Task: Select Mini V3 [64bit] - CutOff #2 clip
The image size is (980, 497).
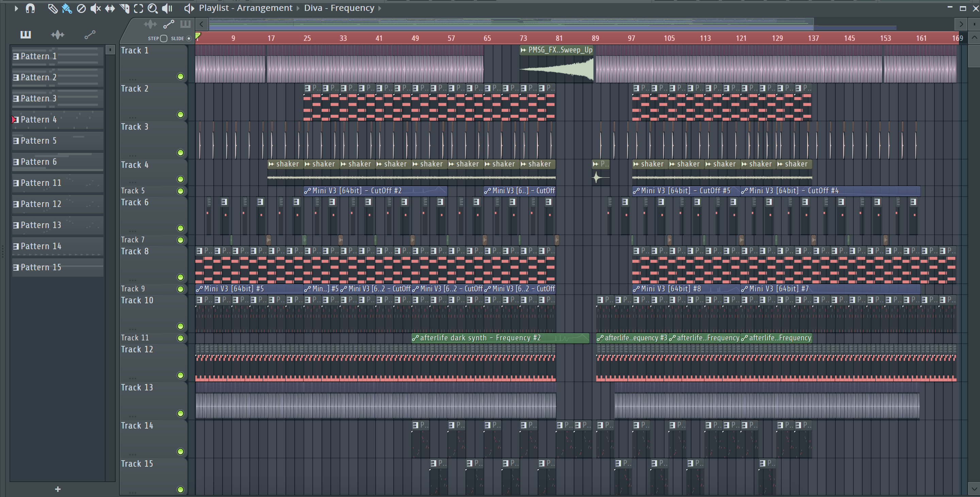Action: (375, 191)
